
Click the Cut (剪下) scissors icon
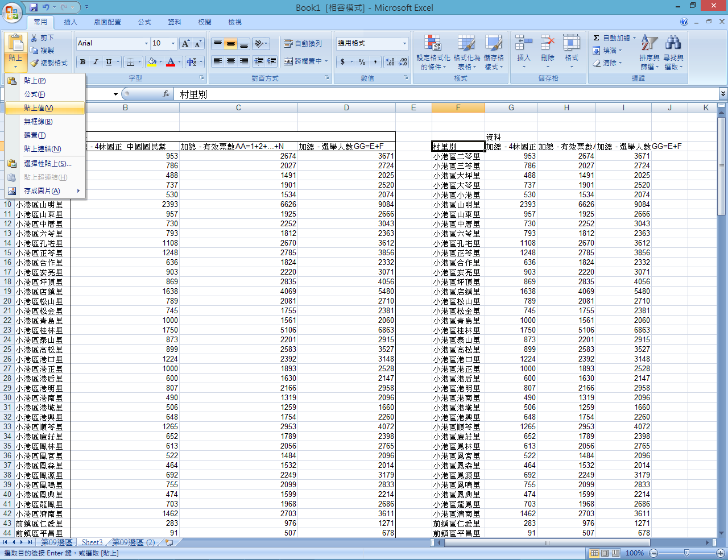coord(35,38)
